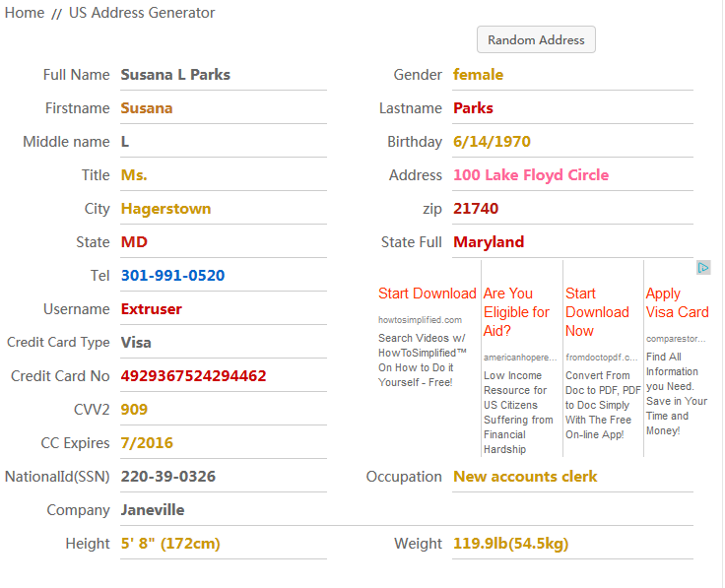
Task: Click the US Address Generator breadcrumb
Action: coord(142,13)
